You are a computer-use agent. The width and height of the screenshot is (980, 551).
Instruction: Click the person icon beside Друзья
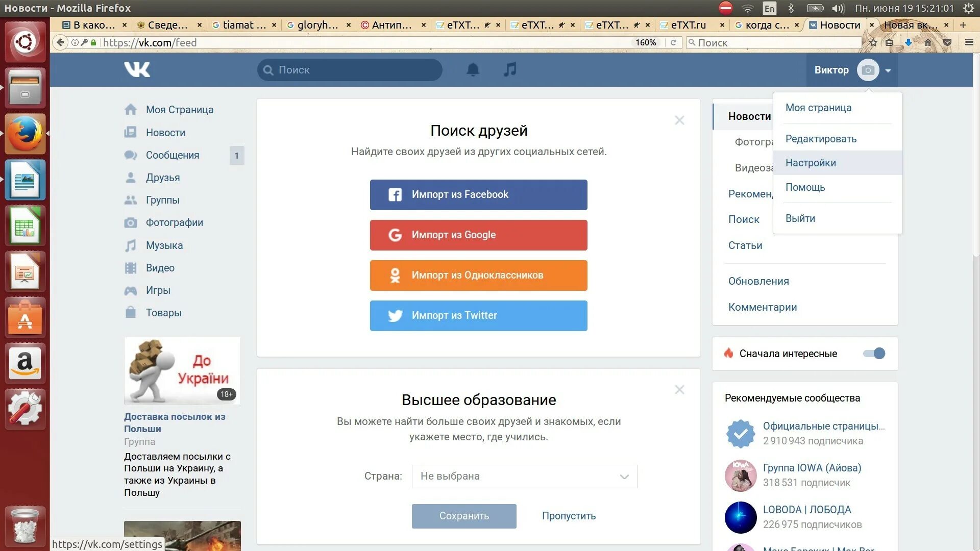pos(131,178)
